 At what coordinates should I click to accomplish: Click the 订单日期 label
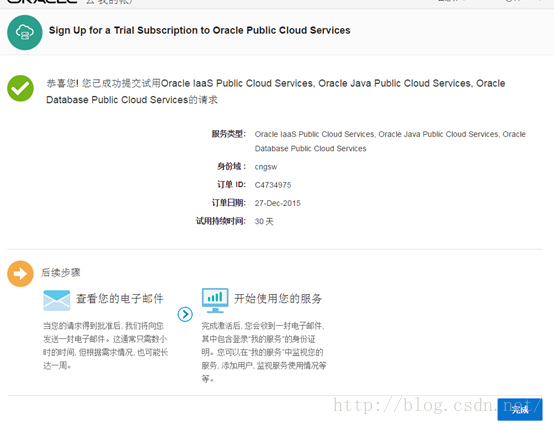point(229,203)
